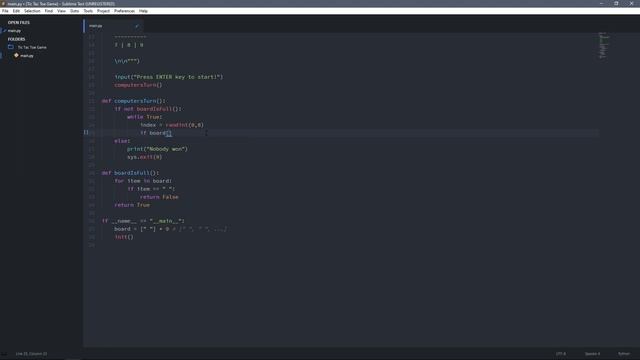Open the Help menu
Screen dimensions: 640x360
click(x=143, y=11)
